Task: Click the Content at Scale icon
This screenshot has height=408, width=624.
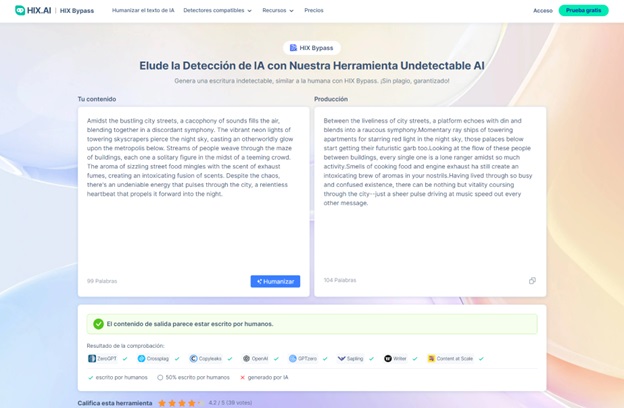Action: (x=431, y=358)
